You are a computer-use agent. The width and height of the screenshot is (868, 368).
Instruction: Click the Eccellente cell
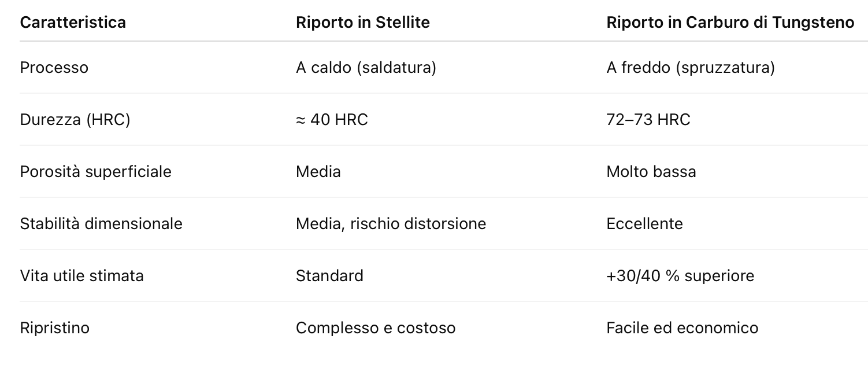[x=644, y=224]
